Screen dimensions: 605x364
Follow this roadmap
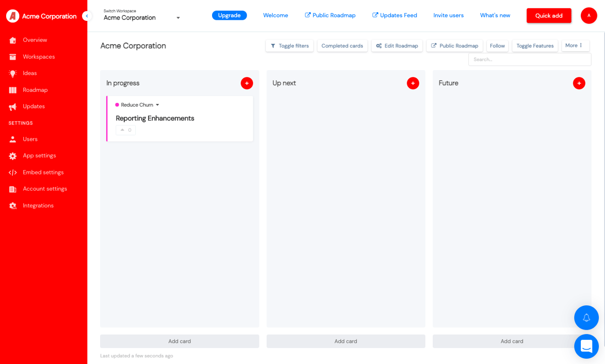(x=497, y=46)
